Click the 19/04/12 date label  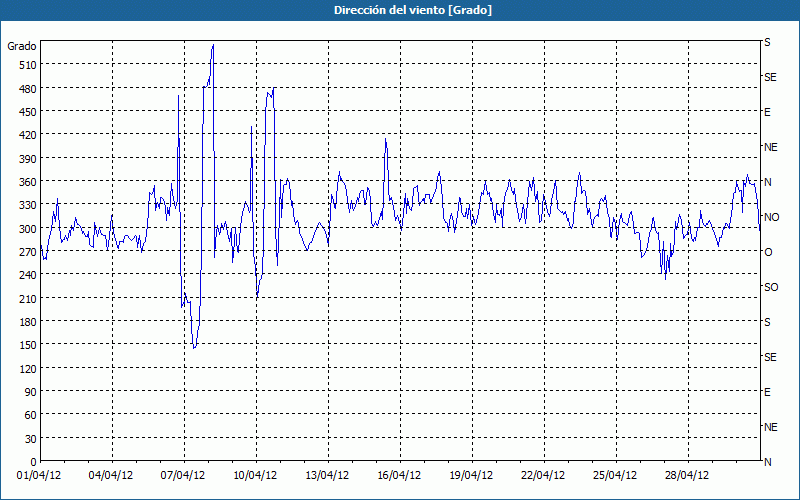(x=471, y=476)
